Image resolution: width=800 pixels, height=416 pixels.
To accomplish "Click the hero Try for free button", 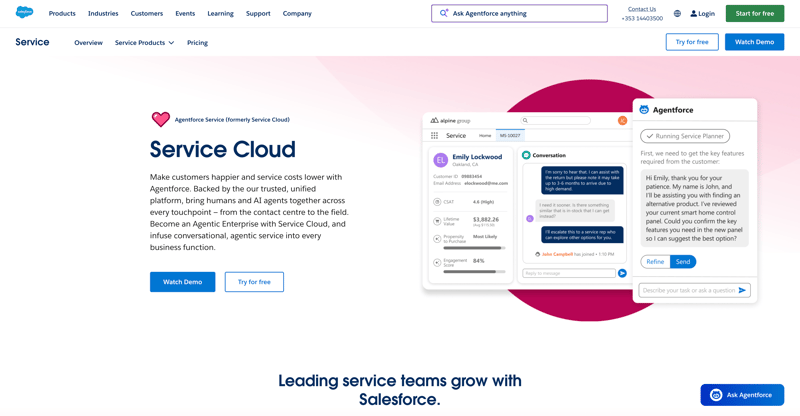I will pos(254,282).
